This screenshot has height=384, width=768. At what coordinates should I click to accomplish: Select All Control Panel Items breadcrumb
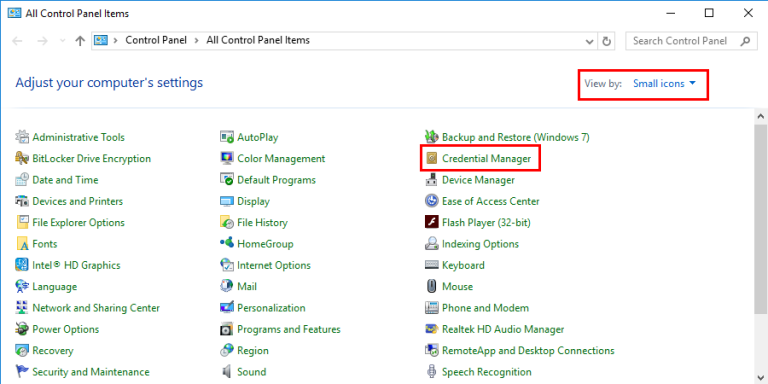click(x=258, y=41)
